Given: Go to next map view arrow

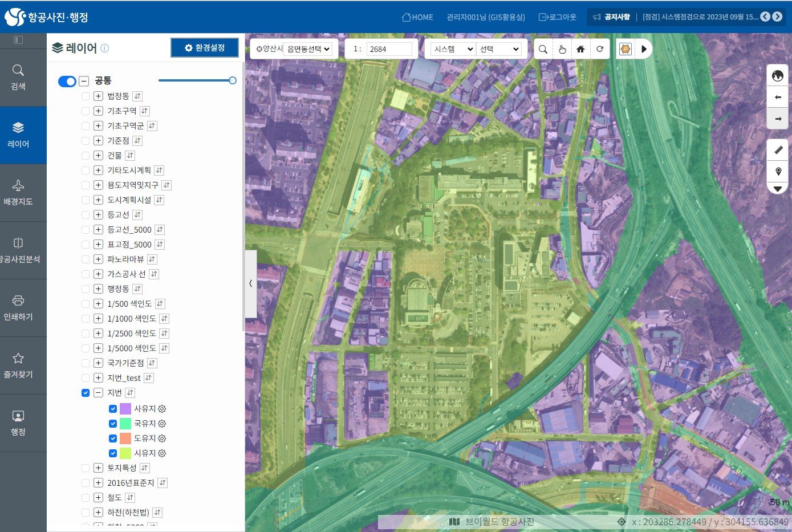Looking at the screenshot, I should pyautogui.click(x=778, y=119).
